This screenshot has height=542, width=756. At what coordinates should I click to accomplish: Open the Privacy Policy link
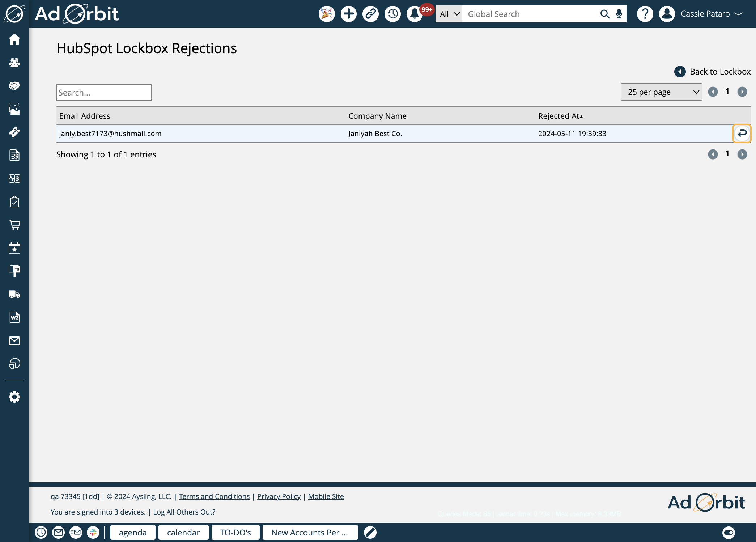click(x=279, y=496)
